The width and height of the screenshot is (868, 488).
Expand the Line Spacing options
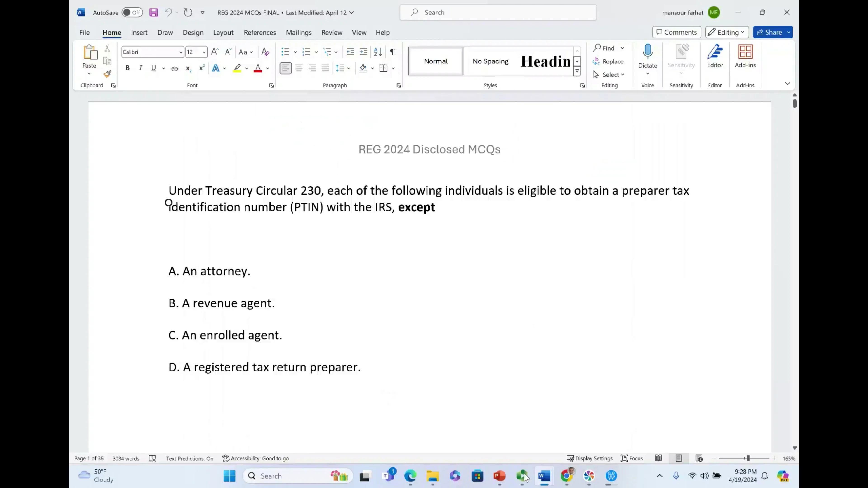348,68
